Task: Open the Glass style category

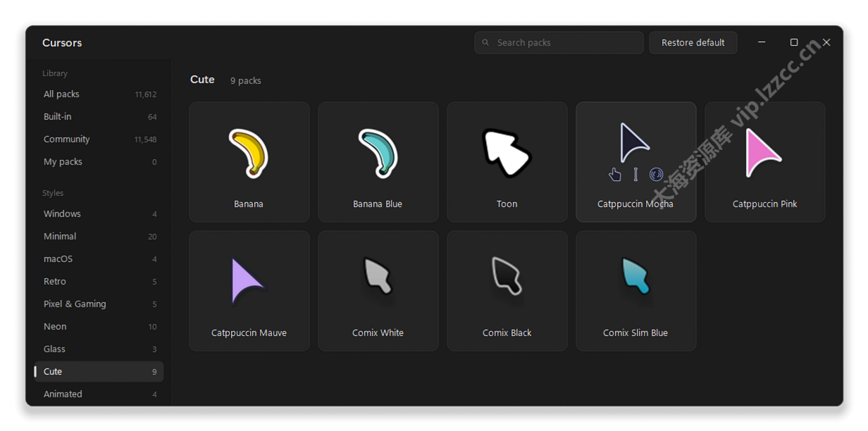Action: (99, 349)
